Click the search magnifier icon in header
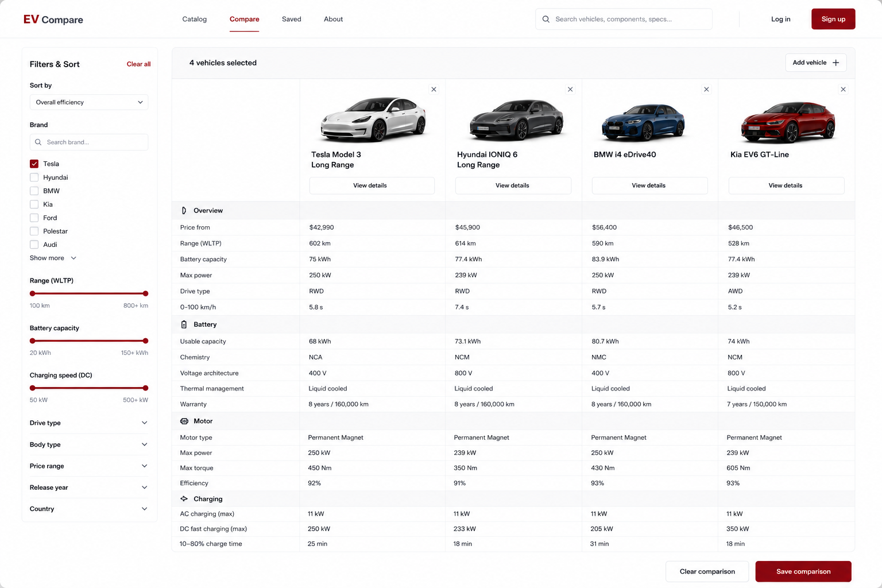The image size is (882, 588). [x=546, y=19]
